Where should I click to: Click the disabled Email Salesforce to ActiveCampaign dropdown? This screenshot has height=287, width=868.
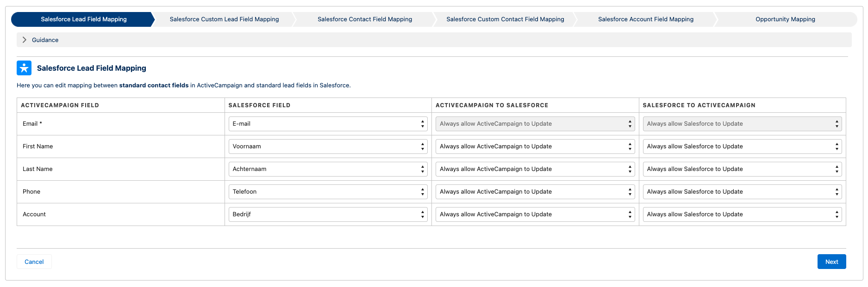click(x=742, y=124)
